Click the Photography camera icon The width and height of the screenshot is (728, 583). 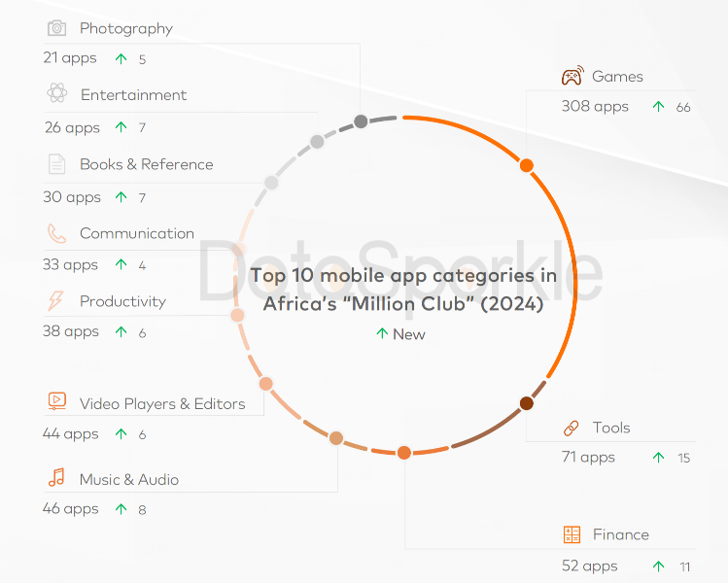pyautogui.click(x=56, y=28)
